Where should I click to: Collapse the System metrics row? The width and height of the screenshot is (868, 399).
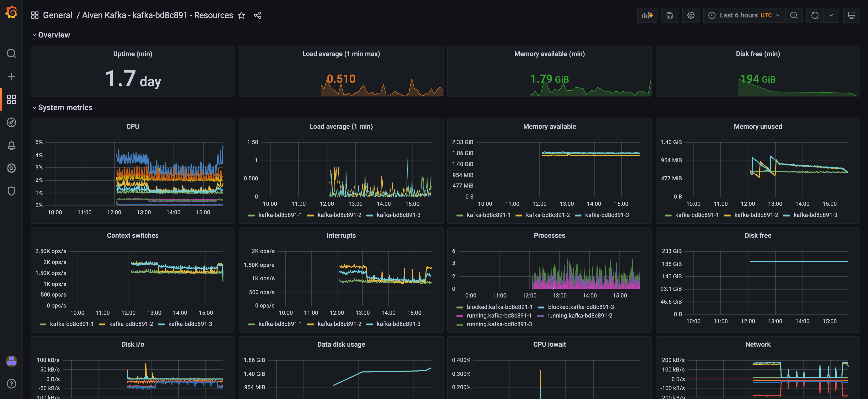(65, 108)
